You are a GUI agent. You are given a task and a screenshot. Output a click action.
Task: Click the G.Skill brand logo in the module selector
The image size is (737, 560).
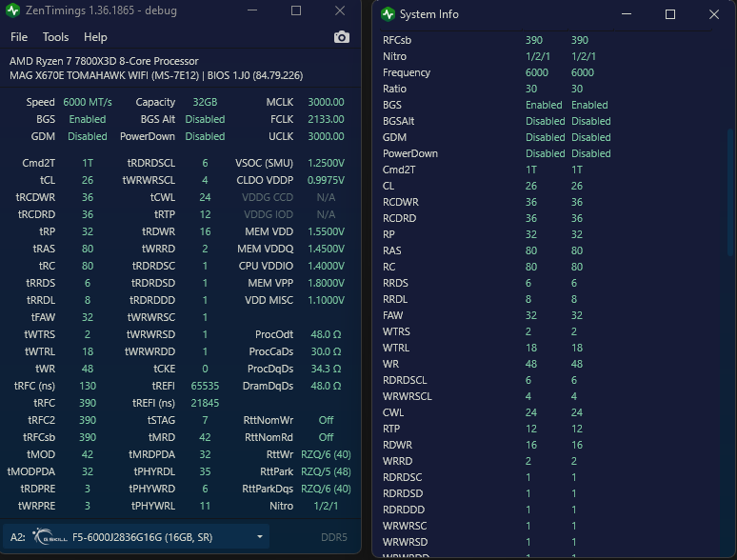(50, 536)
